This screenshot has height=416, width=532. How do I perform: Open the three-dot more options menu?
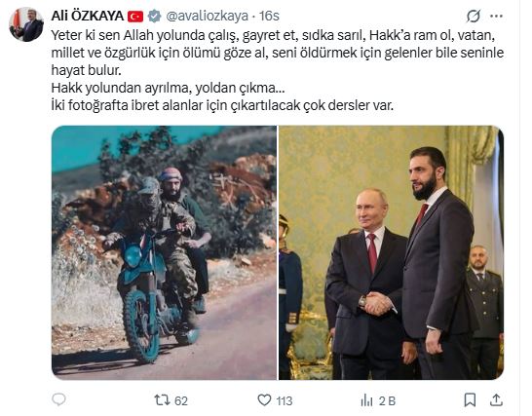pos(496,16)
